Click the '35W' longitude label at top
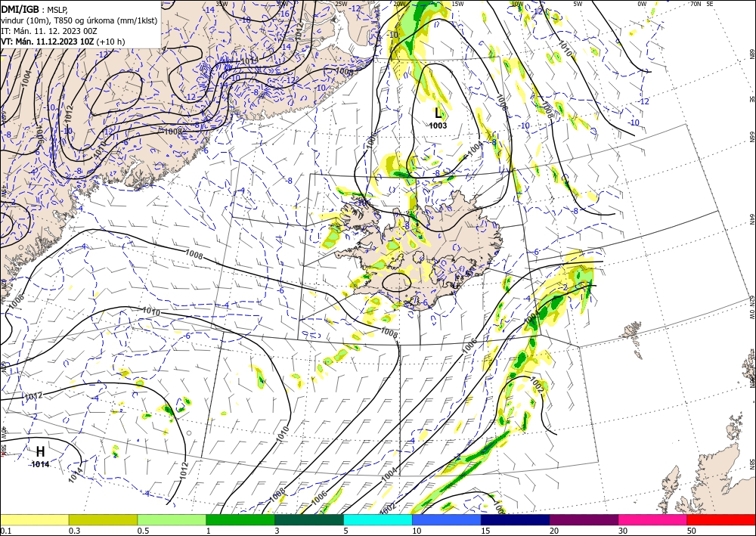Image resolution: width=756 pixels, height=536 pixels. (222, 4)
